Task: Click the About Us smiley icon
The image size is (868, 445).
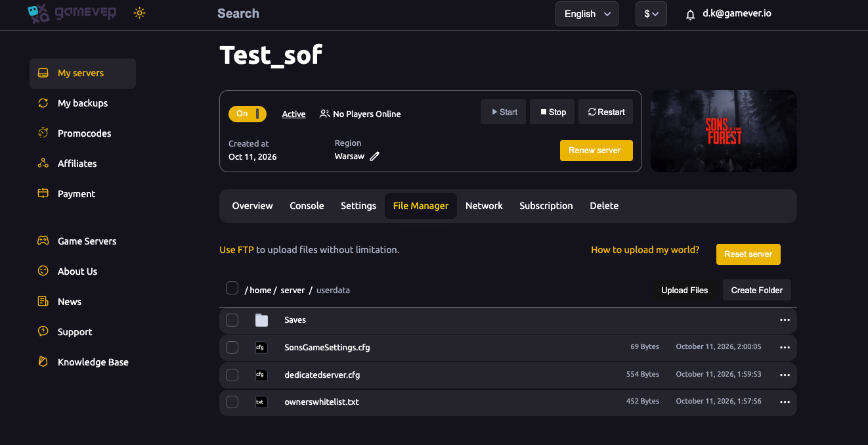Action: [x=43, y=271]
